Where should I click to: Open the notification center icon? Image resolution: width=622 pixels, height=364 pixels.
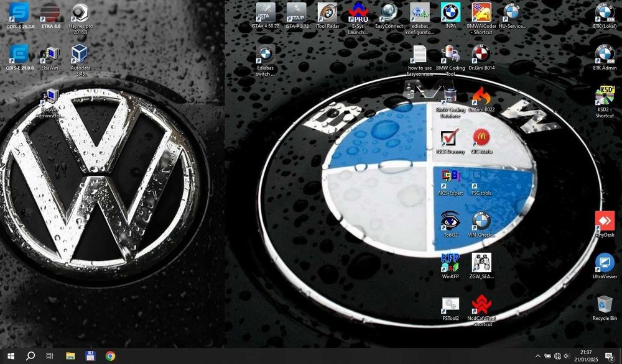pyautogui.click(x=610, y=356)
